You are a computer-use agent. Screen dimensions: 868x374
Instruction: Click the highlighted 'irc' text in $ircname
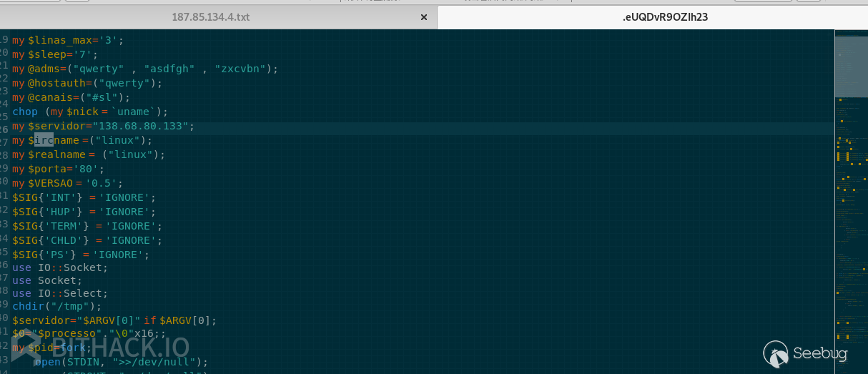point(44,140)
